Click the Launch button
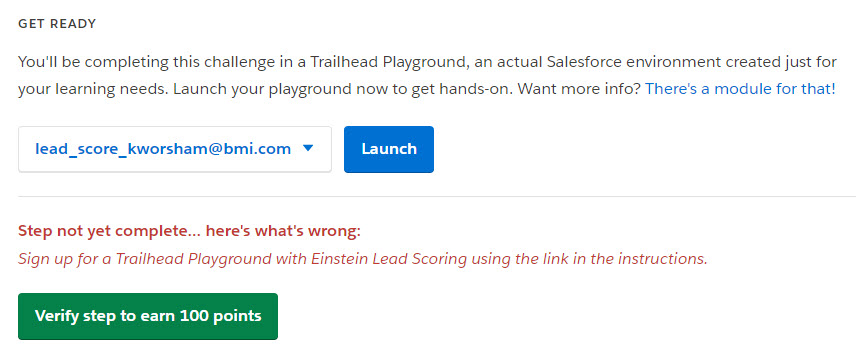 click(389, 149)
